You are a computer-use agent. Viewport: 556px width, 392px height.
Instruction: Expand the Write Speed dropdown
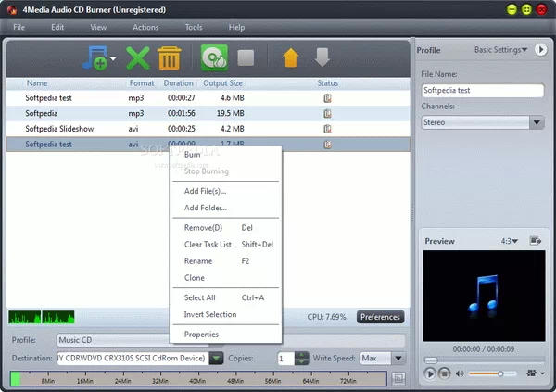[398, 359]
